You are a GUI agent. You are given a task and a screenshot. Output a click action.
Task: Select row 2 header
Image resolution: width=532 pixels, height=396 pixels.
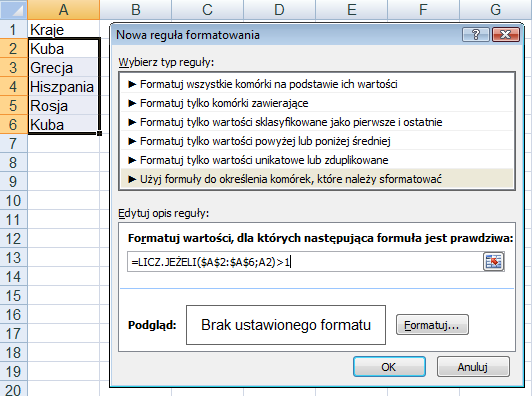tap(14, 49)
